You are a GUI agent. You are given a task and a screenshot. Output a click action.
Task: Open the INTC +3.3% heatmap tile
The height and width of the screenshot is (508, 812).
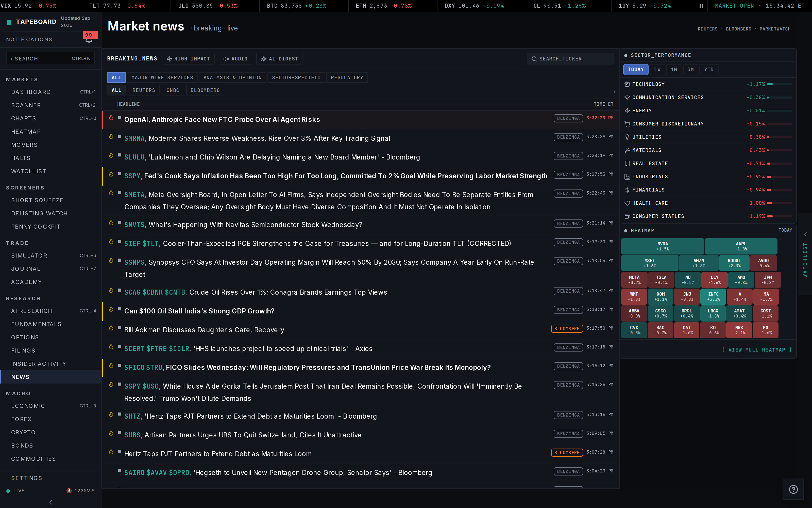point(713,297)
